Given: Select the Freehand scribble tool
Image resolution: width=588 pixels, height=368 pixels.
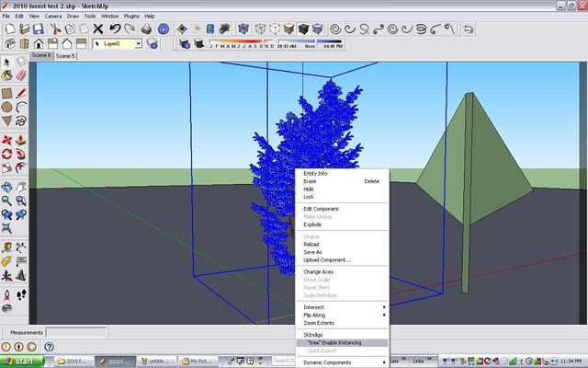Looking at the screenshot, I should pos(21,121).
